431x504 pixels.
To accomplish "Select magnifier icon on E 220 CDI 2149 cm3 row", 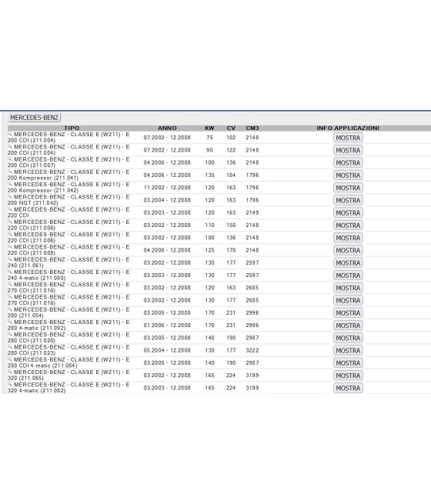I will click(x=10, y=209).
